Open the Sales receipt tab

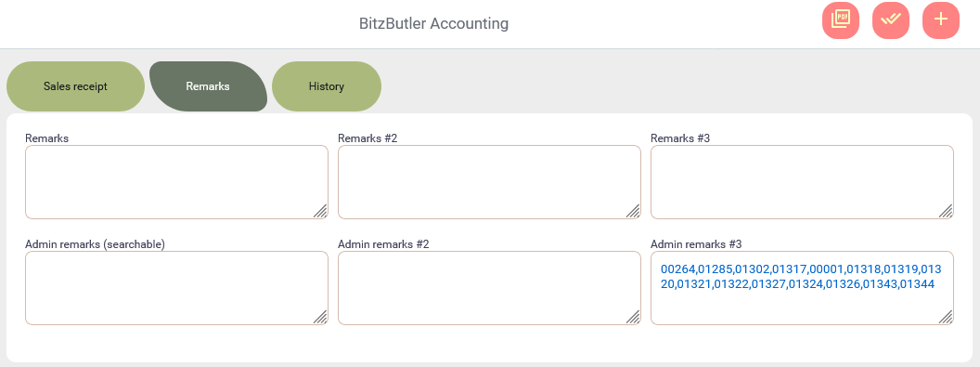pos(75,86)
